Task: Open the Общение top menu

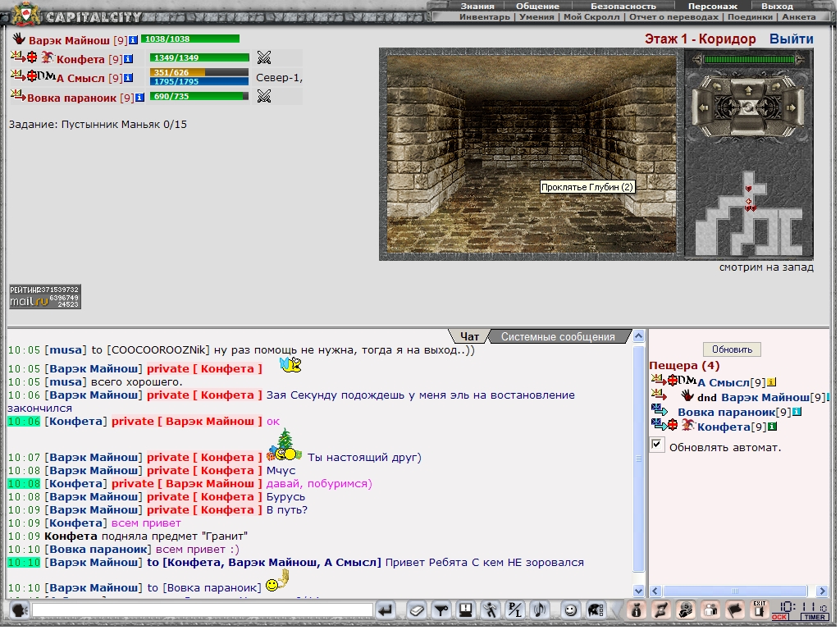Action: pos(537,6)
